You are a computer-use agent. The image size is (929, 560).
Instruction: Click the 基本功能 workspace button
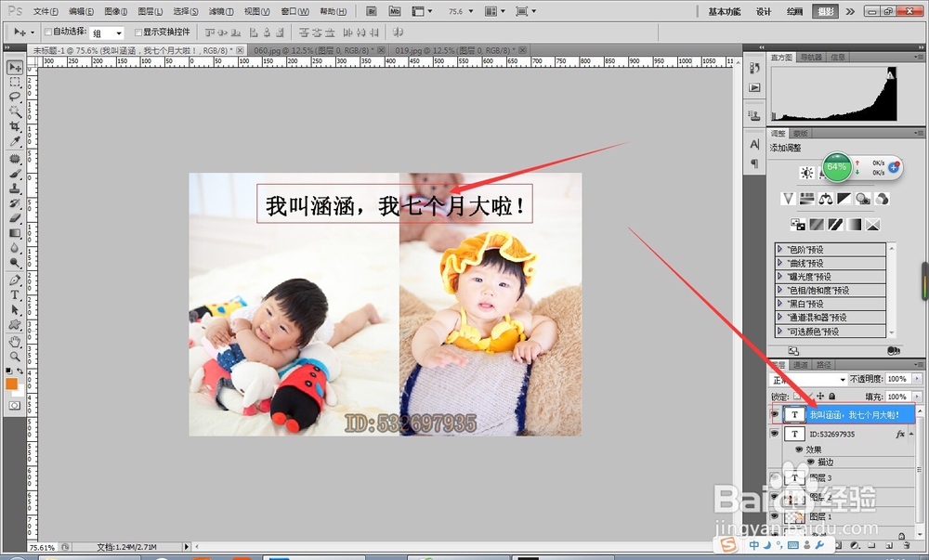[x=725, y=11]
